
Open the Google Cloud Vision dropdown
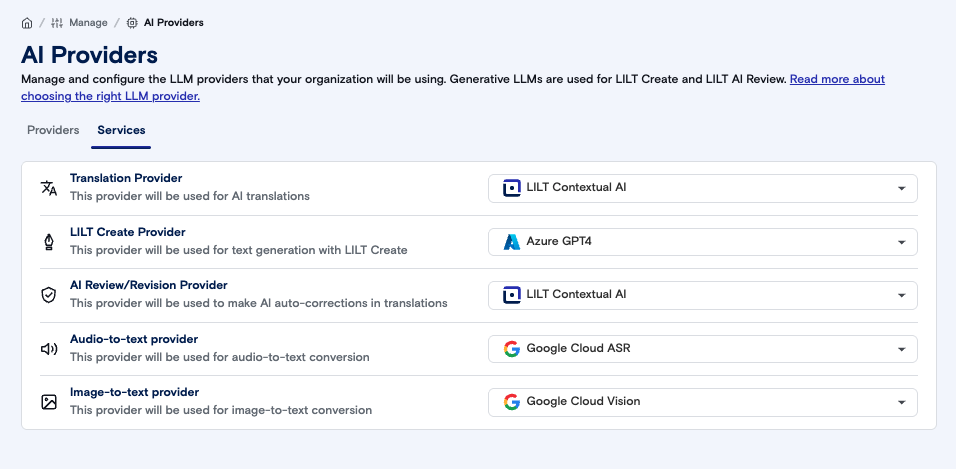click(901, 402)
